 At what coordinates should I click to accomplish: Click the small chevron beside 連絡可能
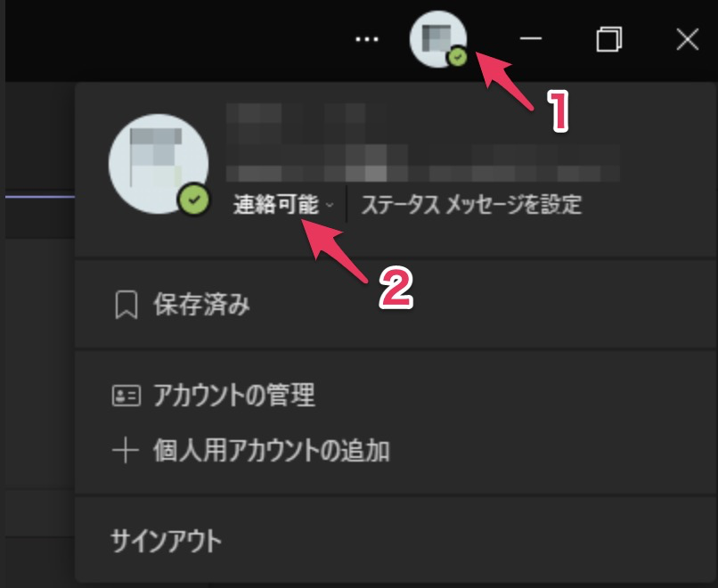pyautogui.click(x=330, y=206)
